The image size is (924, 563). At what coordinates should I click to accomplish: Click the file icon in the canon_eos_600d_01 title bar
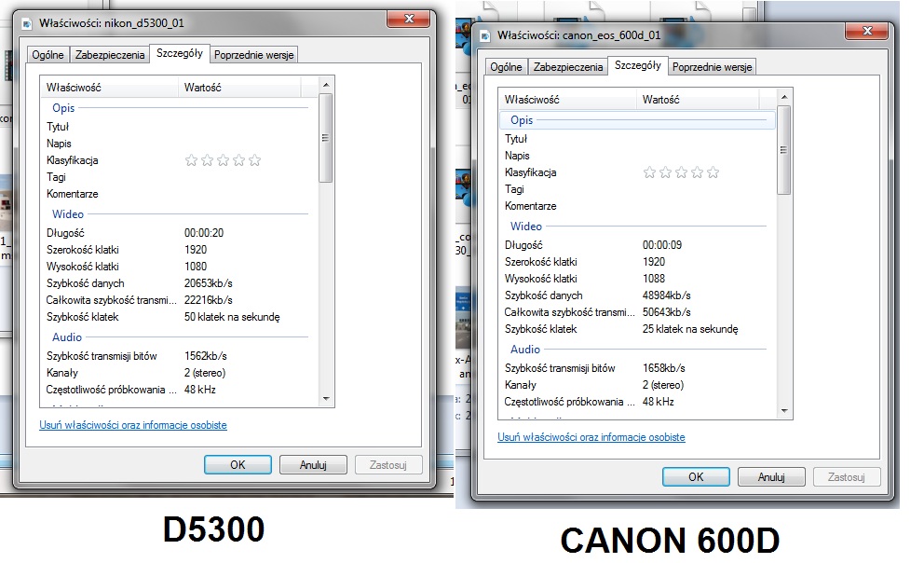[x=485, y=36]
